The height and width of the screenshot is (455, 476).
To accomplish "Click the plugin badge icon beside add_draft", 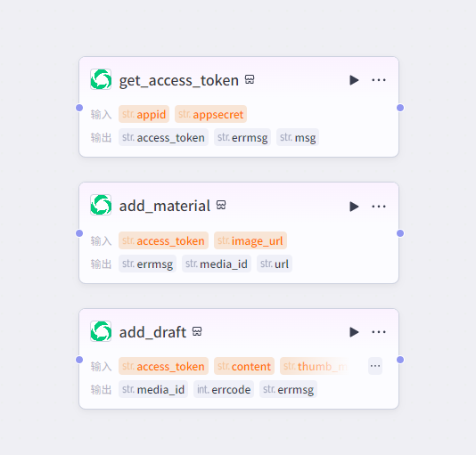I will pos(197,331).
